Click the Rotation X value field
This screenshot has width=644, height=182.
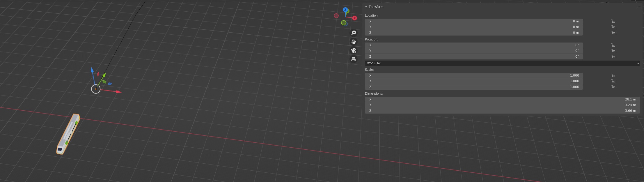[x=473, y=45]
